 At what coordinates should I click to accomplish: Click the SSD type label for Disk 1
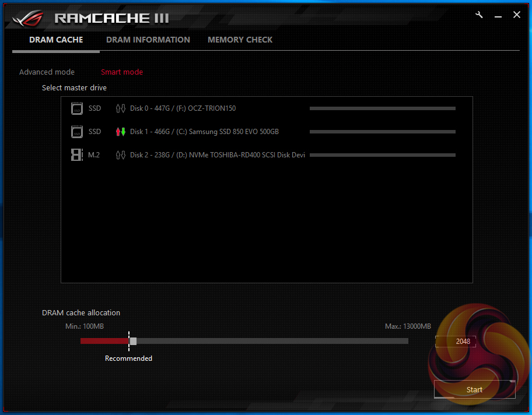tap(94, 132)
